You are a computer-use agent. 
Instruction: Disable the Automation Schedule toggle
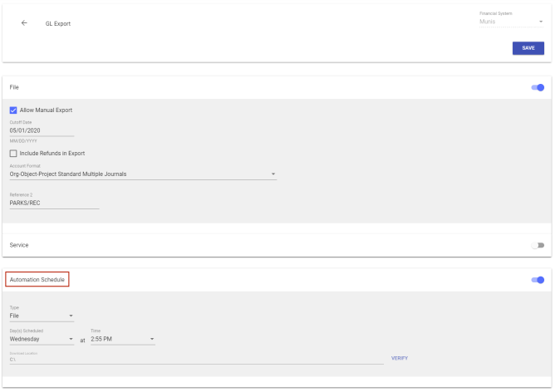point(537,280)
